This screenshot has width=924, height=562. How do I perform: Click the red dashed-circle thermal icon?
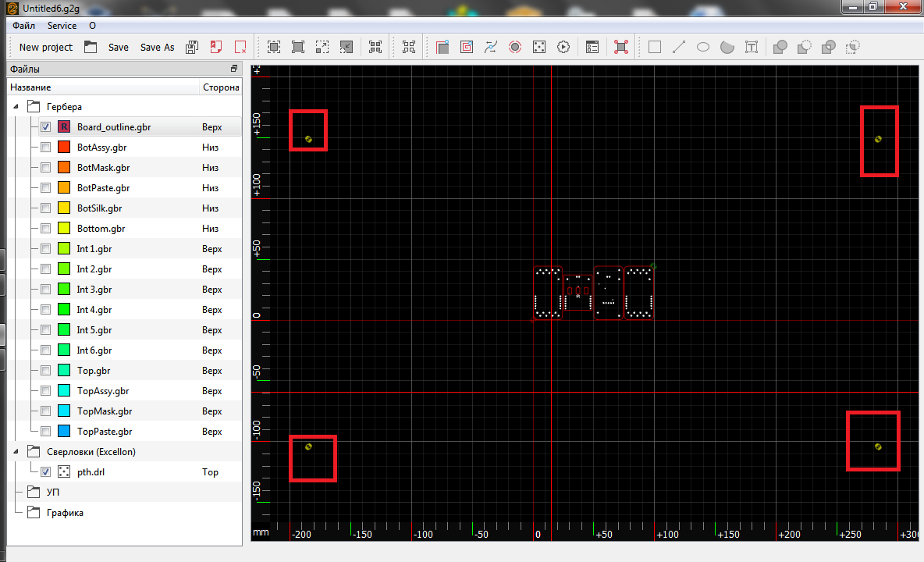515,47
